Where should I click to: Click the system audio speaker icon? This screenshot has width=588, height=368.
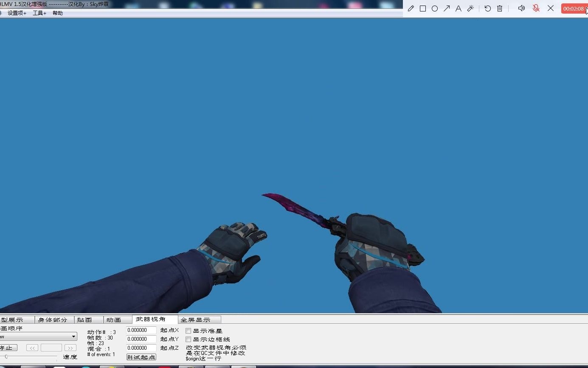pos(521,8)
